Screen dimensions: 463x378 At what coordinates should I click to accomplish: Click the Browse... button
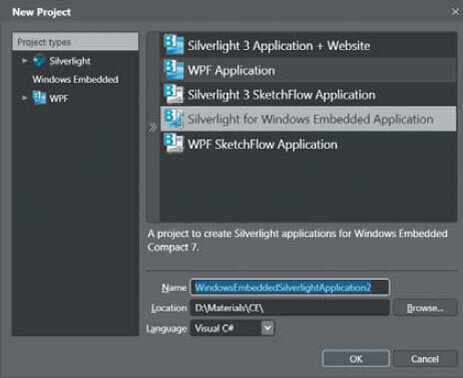425,308
